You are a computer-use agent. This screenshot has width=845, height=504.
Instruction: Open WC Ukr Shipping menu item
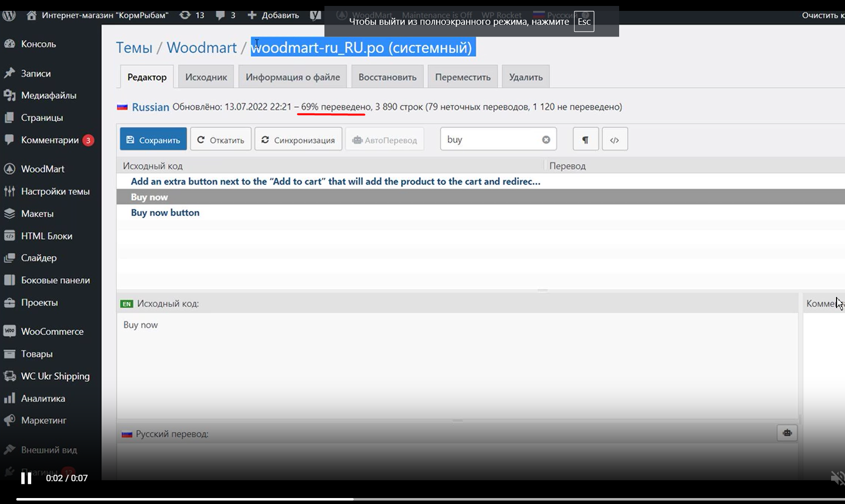(55, 376)
